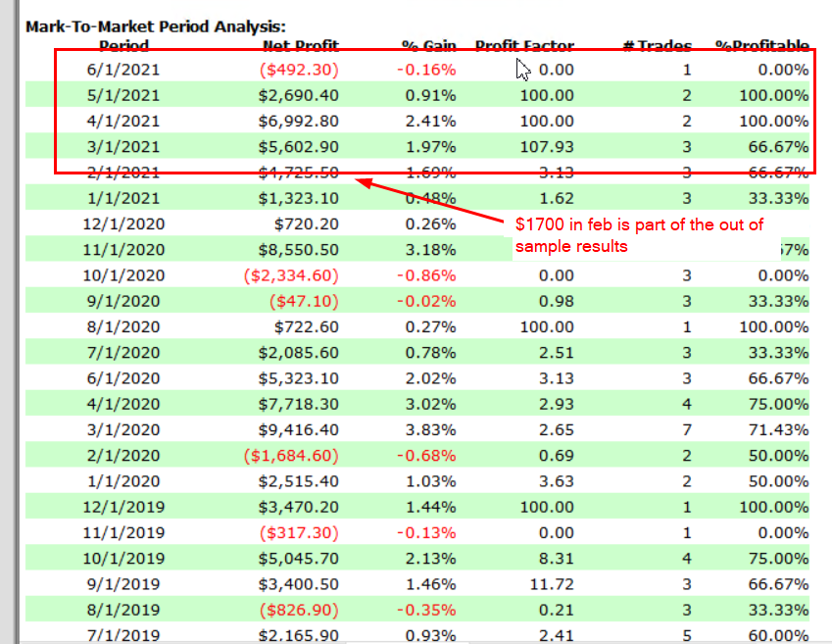Click the 3.83% gain cell

431,429
